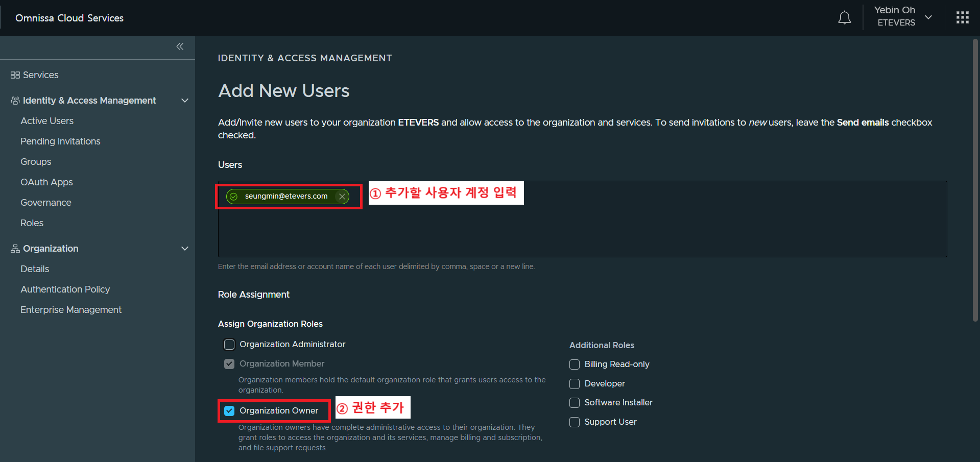Screen dimensions: 980x462
Task: Uncheck the Organization Owner checkbox
Action: (x=229, y=411)
